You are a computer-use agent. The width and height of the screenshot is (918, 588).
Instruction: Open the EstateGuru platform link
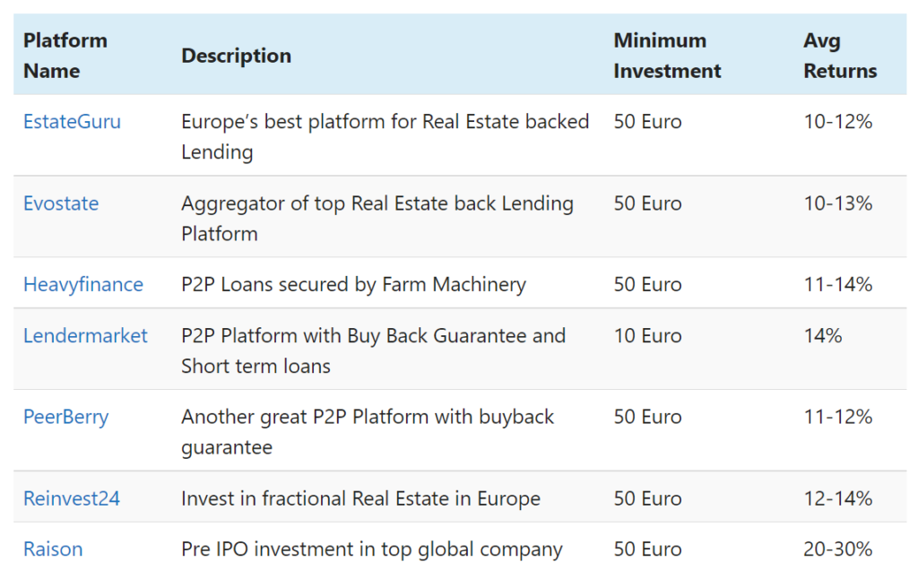coord(72,122)
